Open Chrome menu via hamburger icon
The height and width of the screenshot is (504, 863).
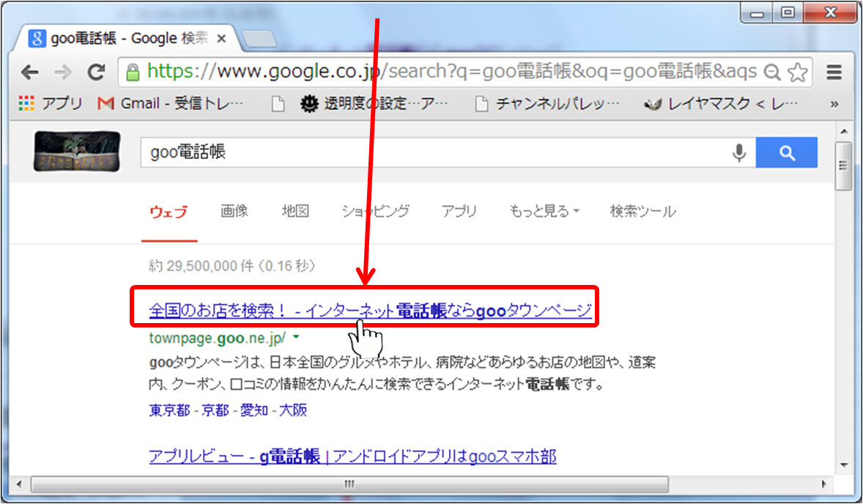[834, 72]
